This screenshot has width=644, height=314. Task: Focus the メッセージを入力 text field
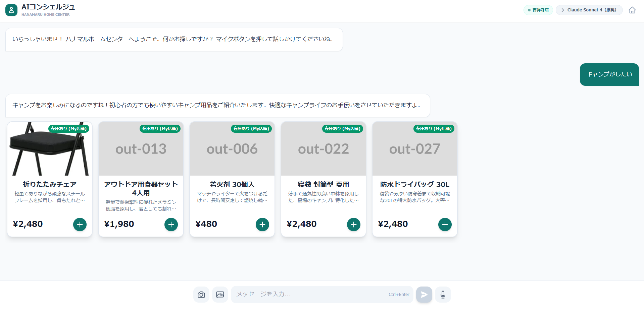click(x=322, y=295)
